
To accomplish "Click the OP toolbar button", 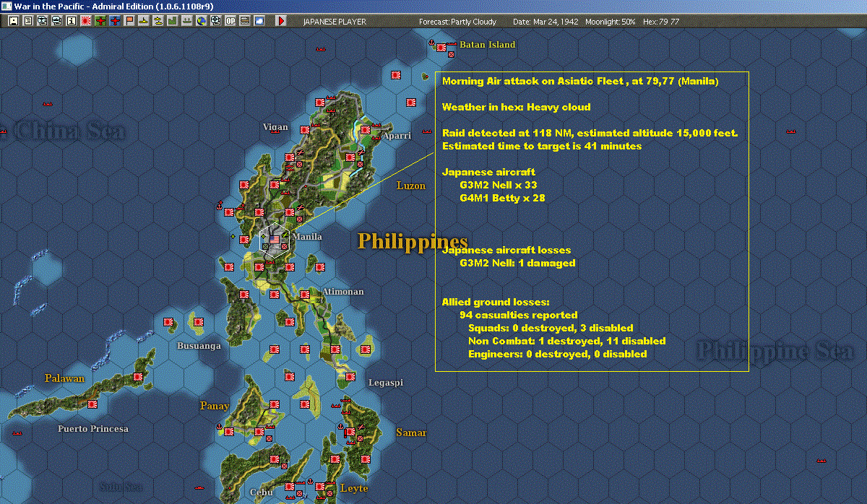I will [x=230, y=22].
